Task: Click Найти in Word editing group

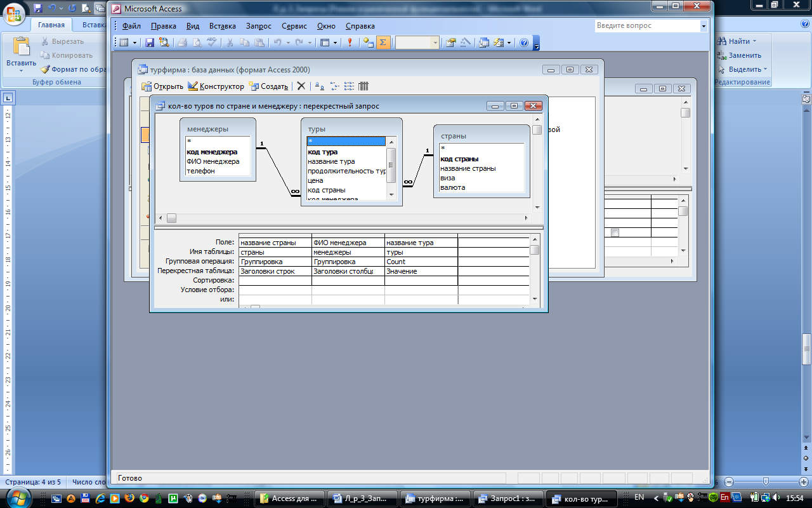Action: click(738, 41)
